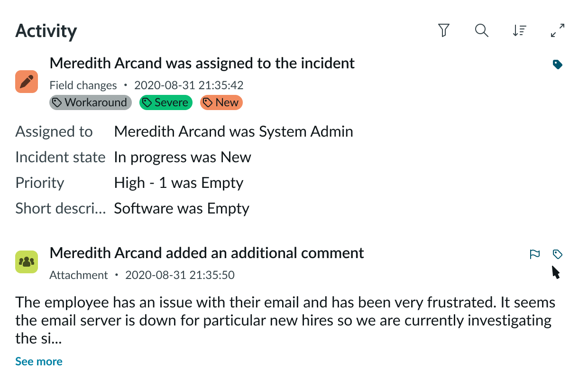Click the Activity panel heading

(x=46, y=31)
